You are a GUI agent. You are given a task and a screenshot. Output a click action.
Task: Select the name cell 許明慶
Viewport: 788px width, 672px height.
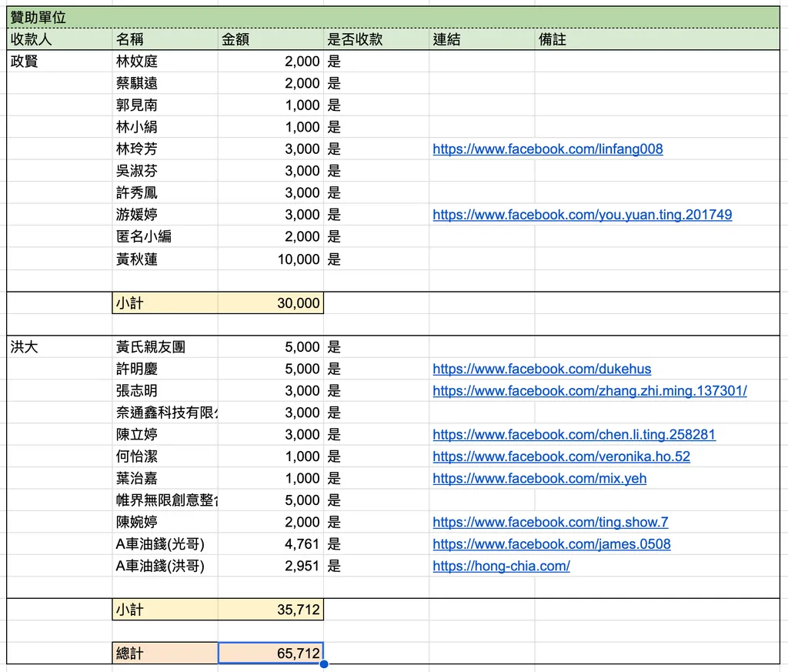point(165,369)
